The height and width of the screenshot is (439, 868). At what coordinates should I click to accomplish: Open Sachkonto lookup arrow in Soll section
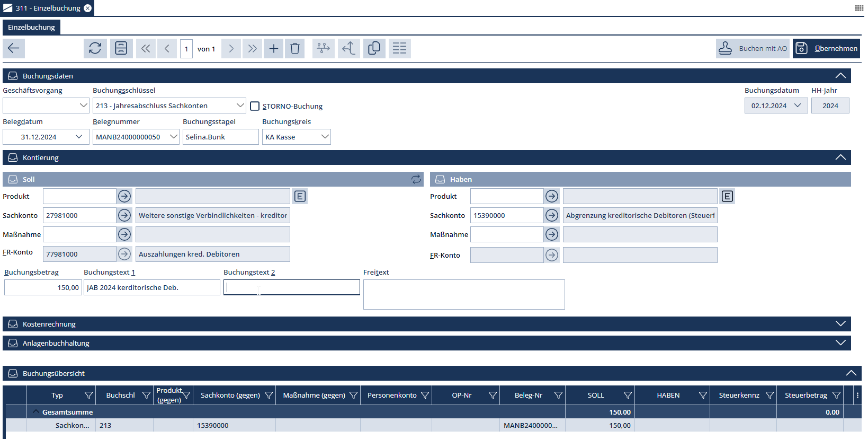click(124, 215)
